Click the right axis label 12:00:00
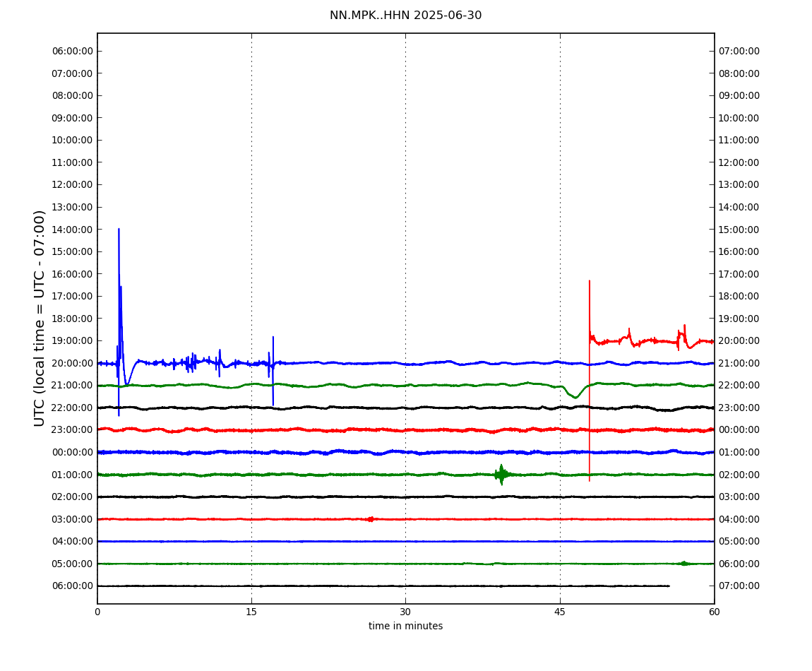812x671 pixels. tap(739, 162)
